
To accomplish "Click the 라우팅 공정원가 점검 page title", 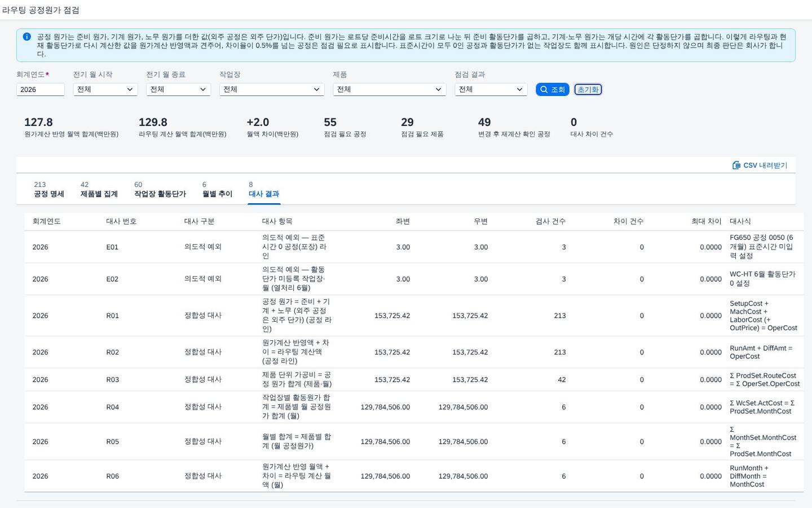I will pos(41,10).
